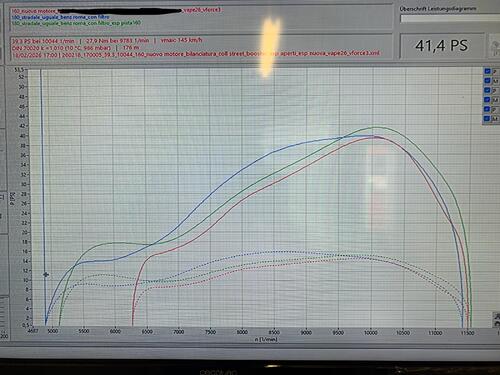Click the x-axis minimum value 4687

pos(32,332)
